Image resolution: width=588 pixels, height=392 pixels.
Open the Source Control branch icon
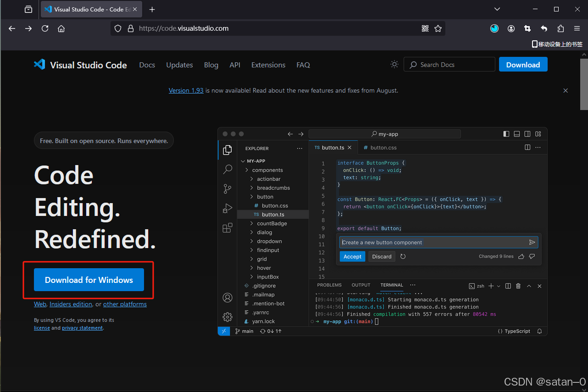pyautogui.click(x=227, y=189)
